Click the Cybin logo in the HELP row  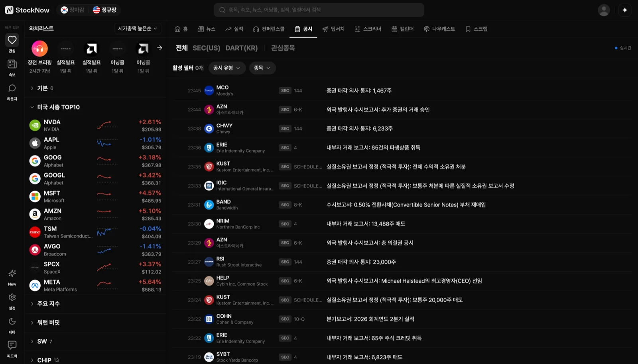click(x=209, y=281)
